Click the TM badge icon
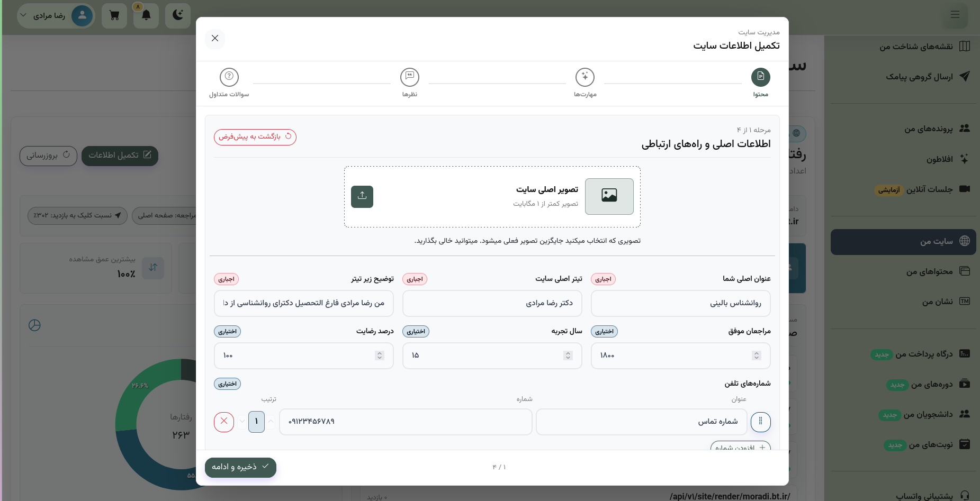The height and width of the screenshot is (501, 980). 965,301
